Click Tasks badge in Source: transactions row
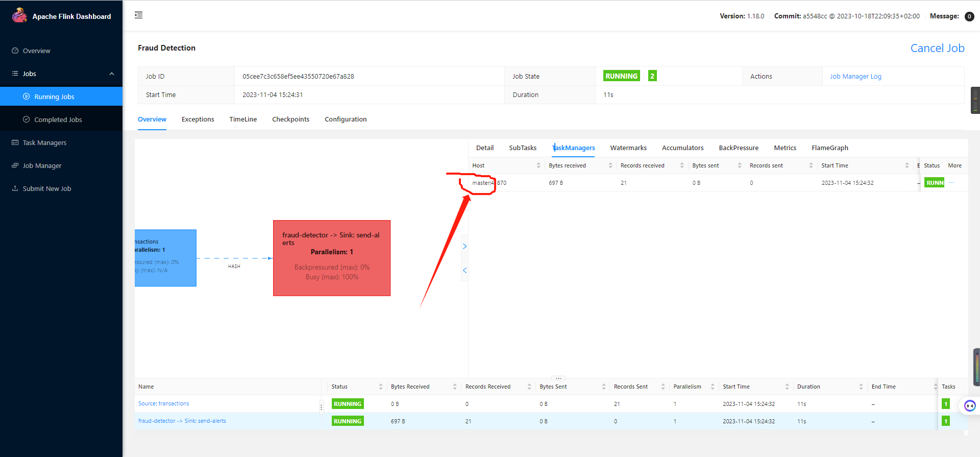 pos(946,404)
